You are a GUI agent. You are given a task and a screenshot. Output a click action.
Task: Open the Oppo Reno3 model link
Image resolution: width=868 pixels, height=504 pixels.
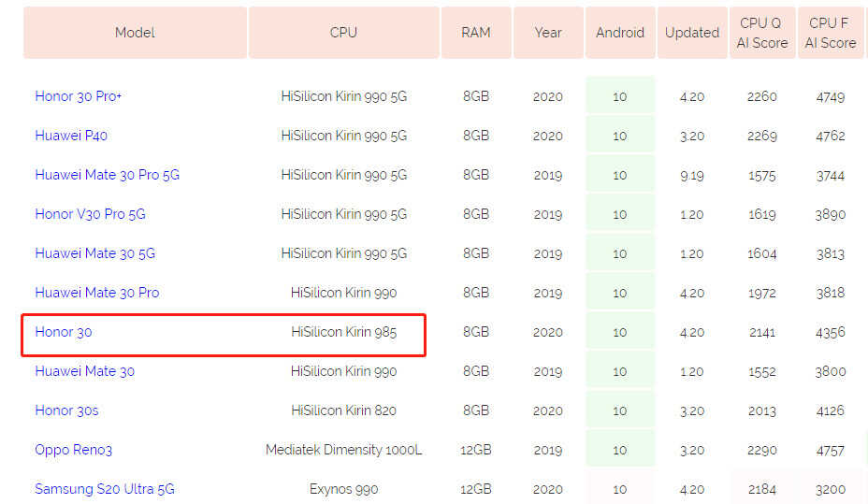[x=73, y=450]
